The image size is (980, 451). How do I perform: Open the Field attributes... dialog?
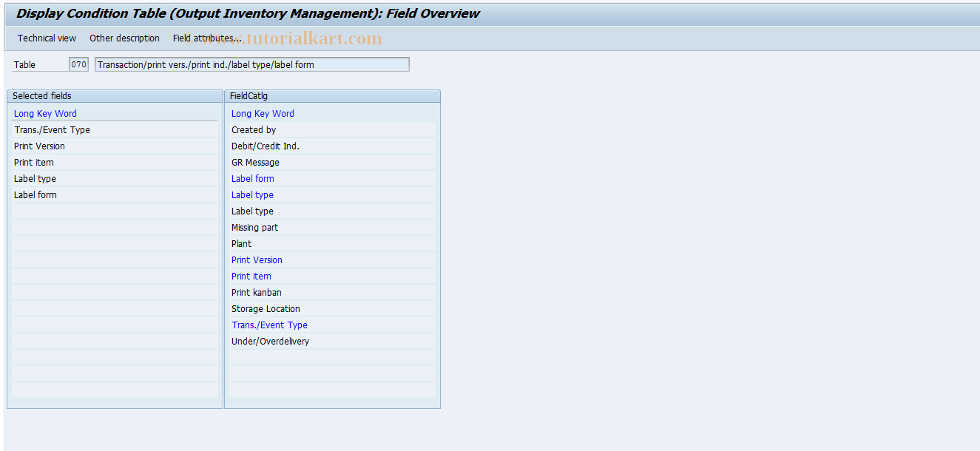(x=206, y=38)
